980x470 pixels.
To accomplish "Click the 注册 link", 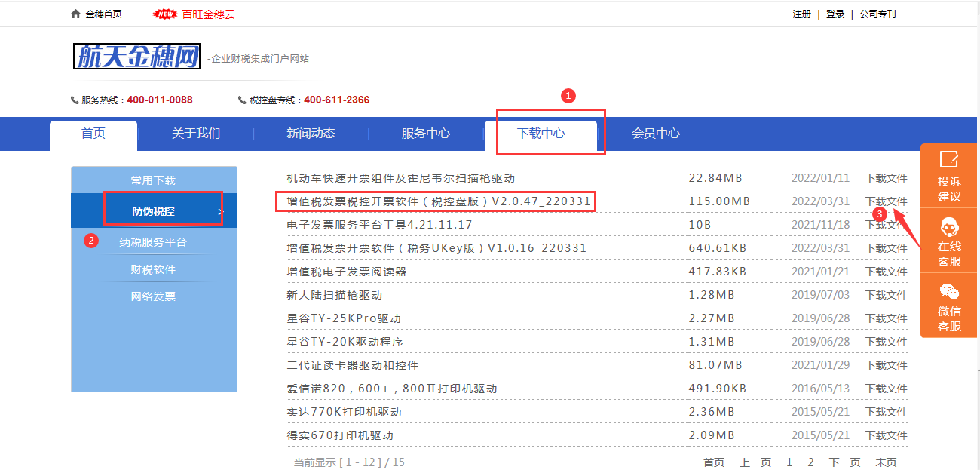I will click(802, 14).
